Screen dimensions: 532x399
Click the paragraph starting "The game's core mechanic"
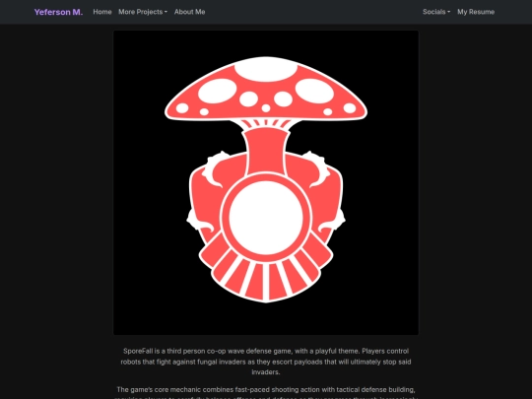pos(266,393)
